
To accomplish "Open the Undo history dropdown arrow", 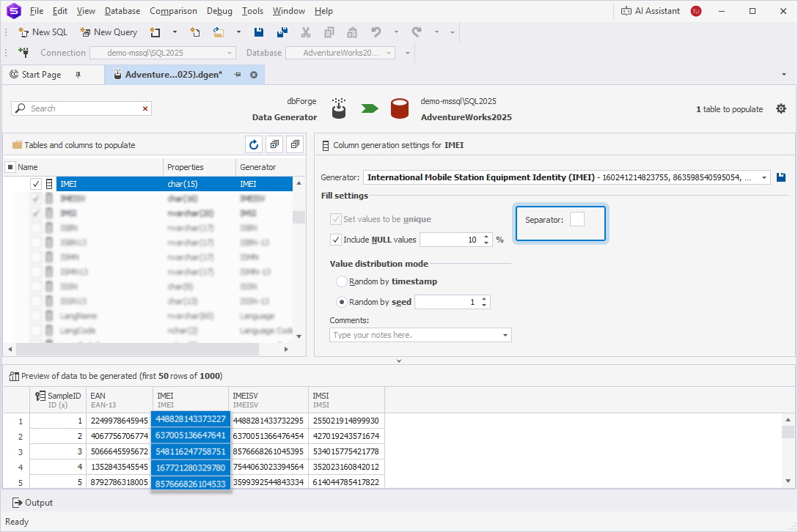I will [x=396, y=32].
